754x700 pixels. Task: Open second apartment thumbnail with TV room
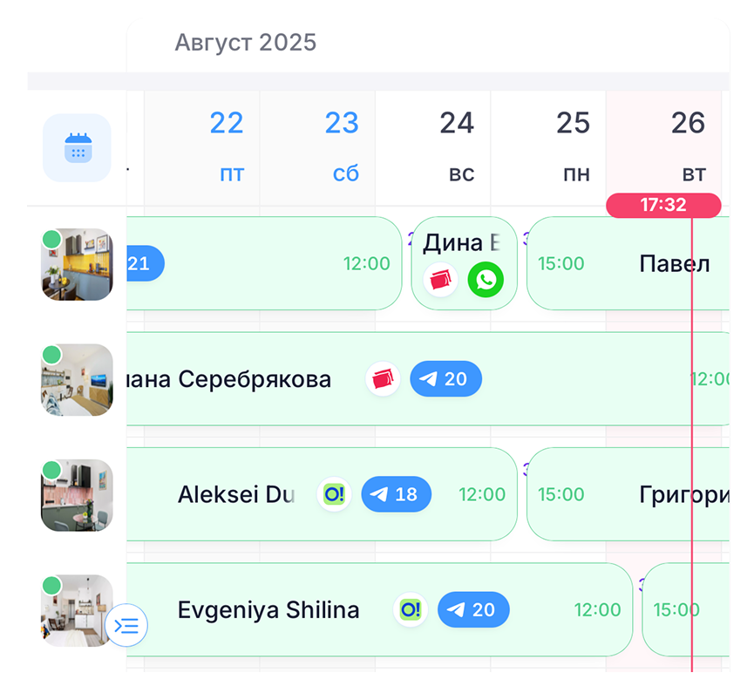tap(77, 379)
